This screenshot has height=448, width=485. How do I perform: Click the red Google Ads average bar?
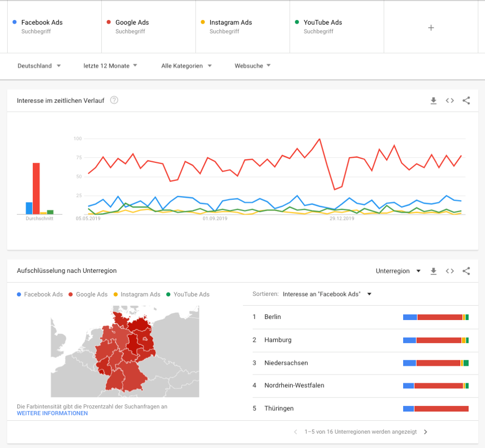tap(36, 189)
